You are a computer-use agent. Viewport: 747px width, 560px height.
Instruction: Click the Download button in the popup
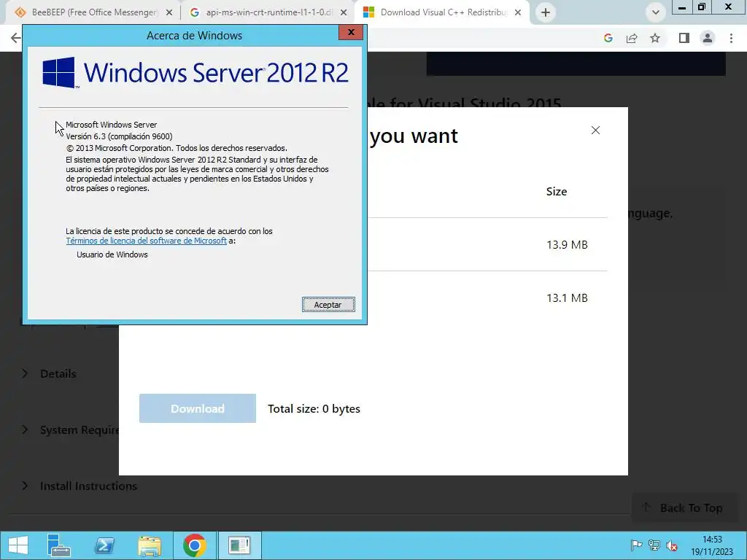point(197,408)
